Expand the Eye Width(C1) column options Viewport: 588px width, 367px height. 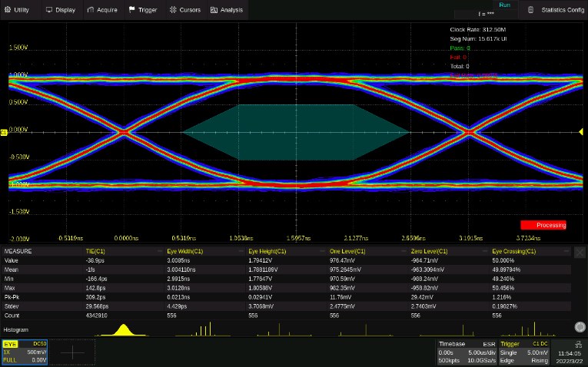241,251
